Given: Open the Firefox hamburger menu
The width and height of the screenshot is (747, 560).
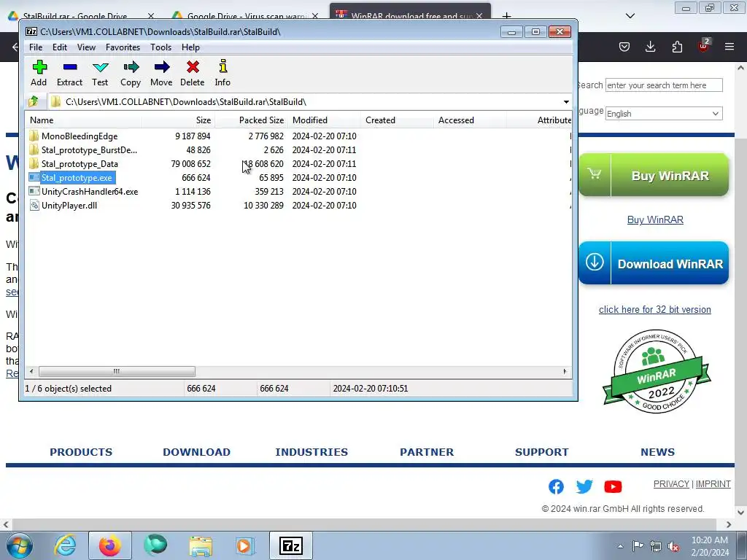Looking at the screenshot, I should (729, 47).
